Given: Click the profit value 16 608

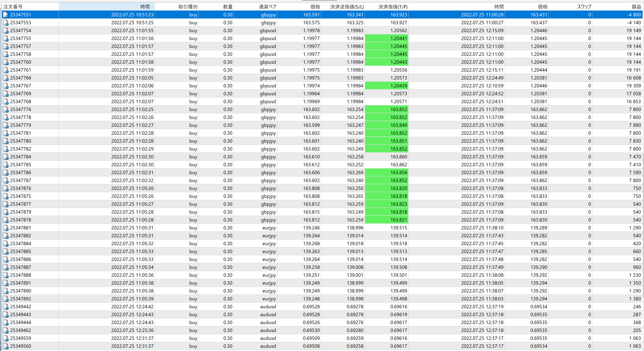Looking at the screenshot, I should pyautogui.click(x=634, y=78).
